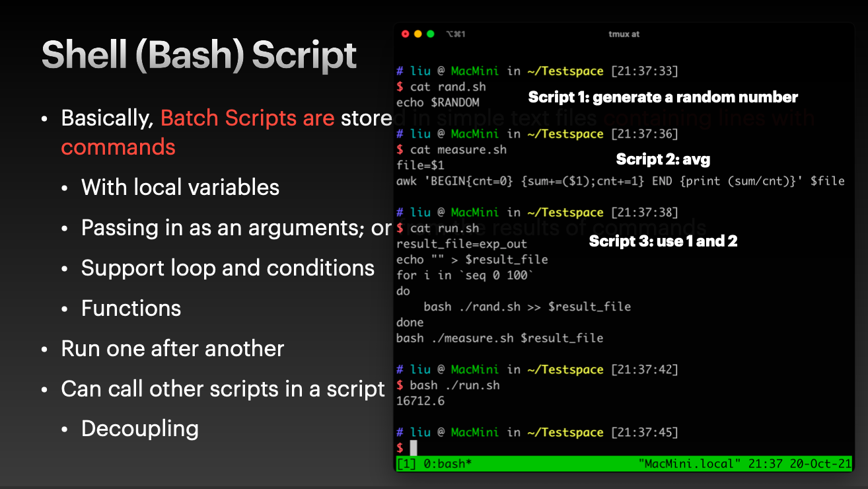Select 'Can call other scripts in a script'
The image size is (868, 489).
click(223, 389)
